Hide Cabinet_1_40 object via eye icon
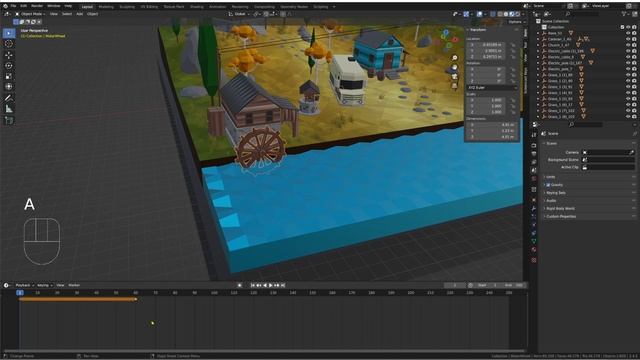 [628, 39]
